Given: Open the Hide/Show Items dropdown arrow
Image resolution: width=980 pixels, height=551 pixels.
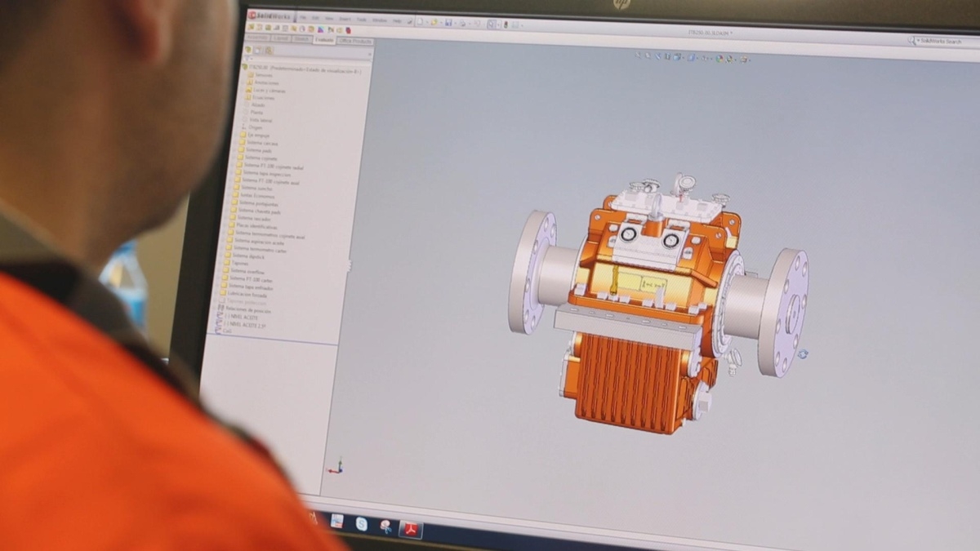Looking at the screenshot, I should coord(710,59).
